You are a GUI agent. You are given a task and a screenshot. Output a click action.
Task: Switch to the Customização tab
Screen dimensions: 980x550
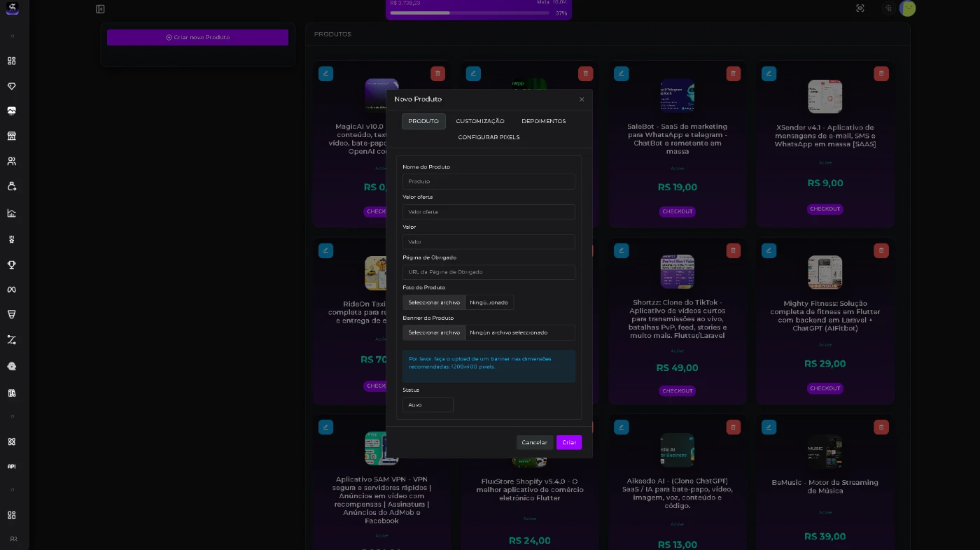point(479,121)
